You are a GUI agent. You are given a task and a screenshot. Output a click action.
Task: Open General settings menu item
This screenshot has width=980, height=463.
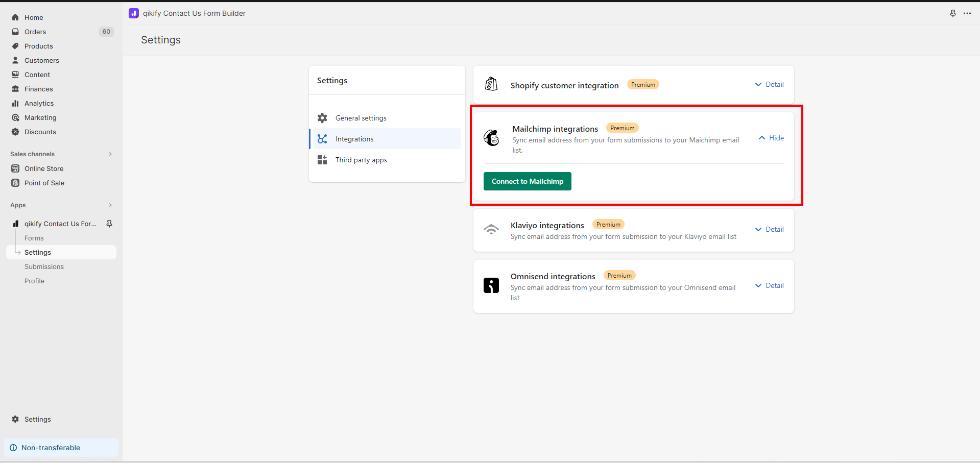[x=385, y=118]
